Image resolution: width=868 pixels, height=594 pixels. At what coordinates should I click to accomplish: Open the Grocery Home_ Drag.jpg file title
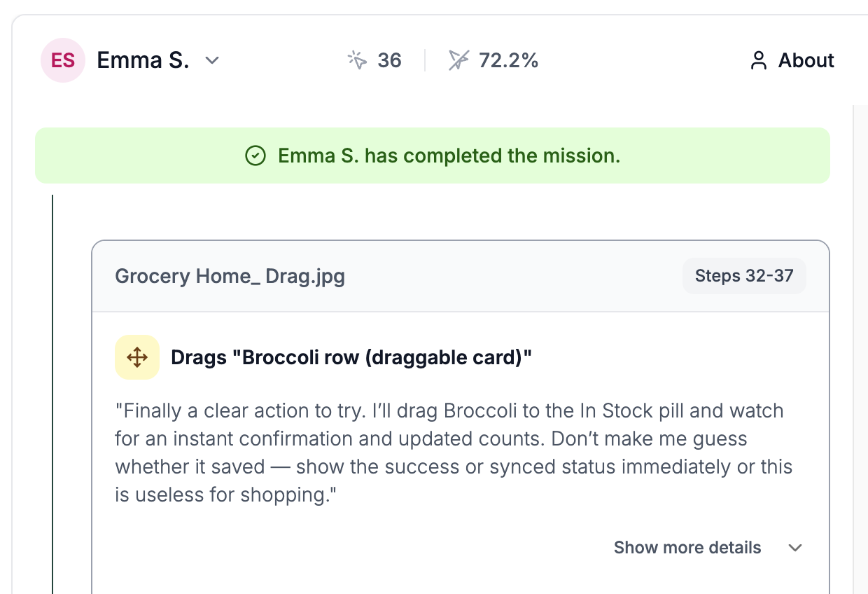pos(230,276)
